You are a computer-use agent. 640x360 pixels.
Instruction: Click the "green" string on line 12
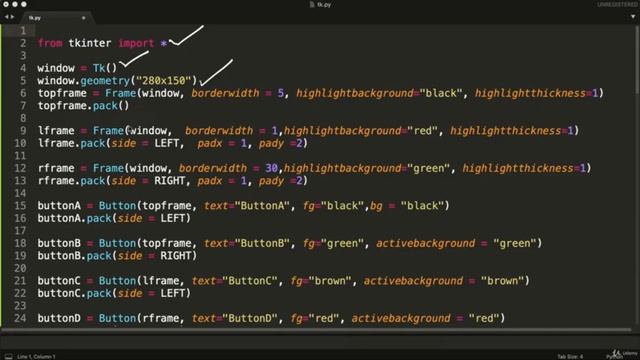[x=429, y=168]
